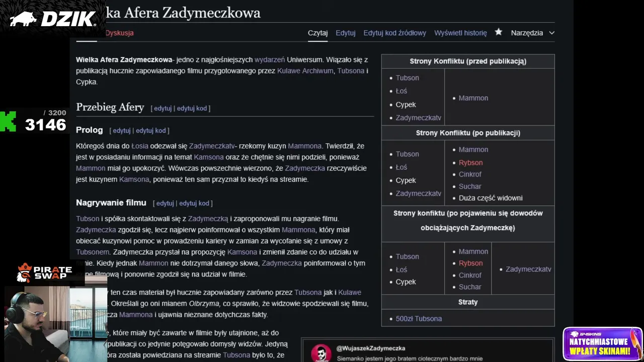Click the DZIK boar logo
Screen dimensions: 644x362
[x=52, y=19]
